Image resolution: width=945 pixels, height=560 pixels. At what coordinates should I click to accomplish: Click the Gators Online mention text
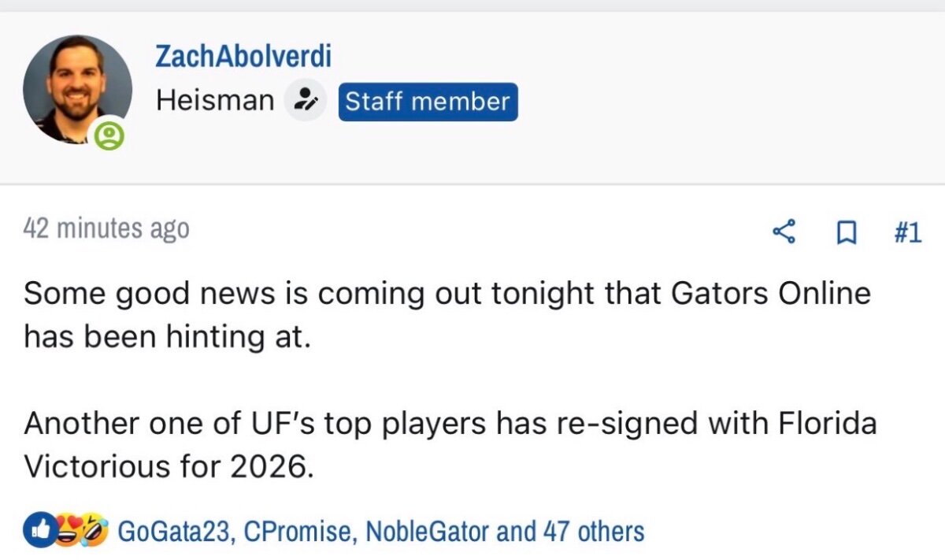771,294
